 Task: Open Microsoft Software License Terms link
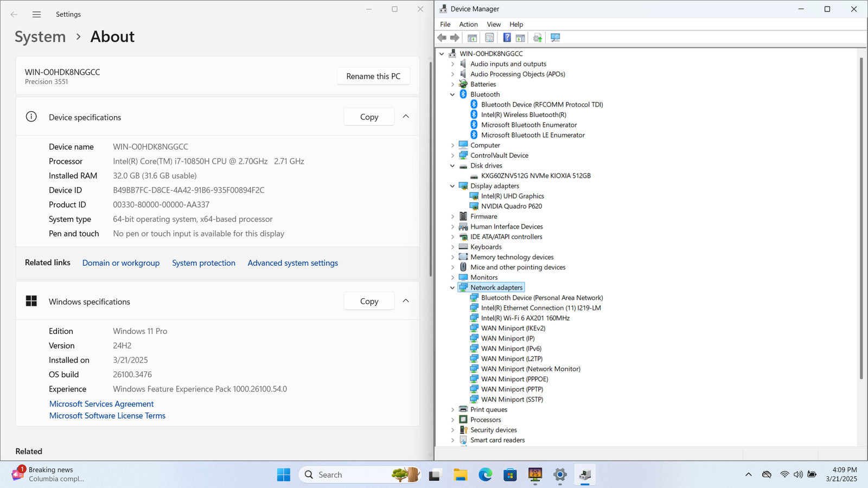click(x=107, y=416)
